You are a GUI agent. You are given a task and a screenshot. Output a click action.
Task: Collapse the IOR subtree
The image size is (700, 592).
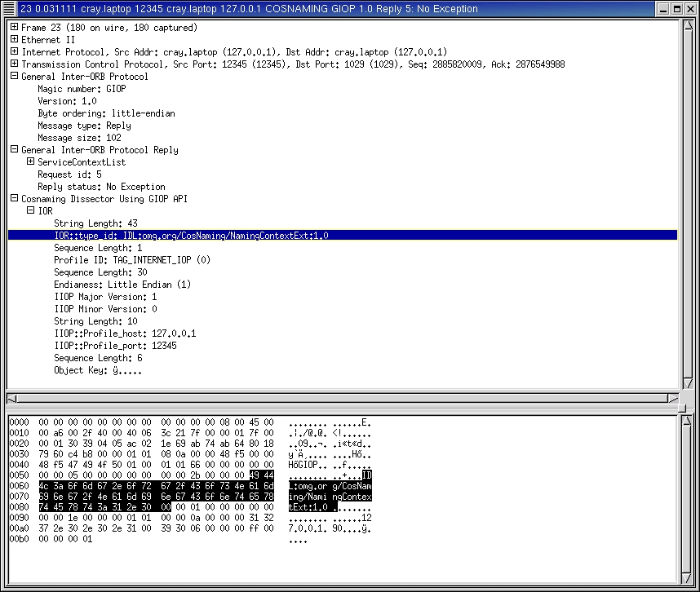[31, 210]
